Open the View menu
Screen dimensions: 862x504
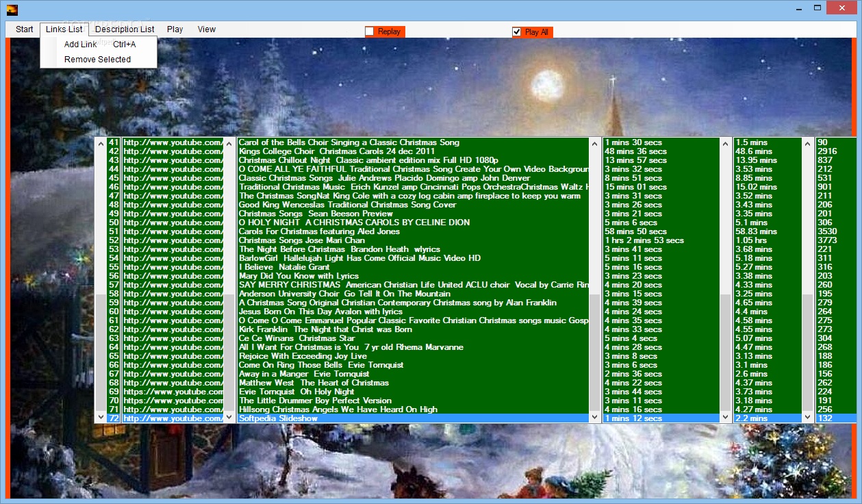click(207, 29)
